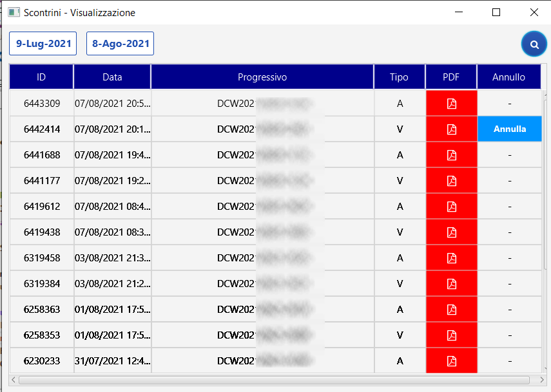Select ID cell 6442414
Viewport: 551px width, 392px height.
pos(42,129)
